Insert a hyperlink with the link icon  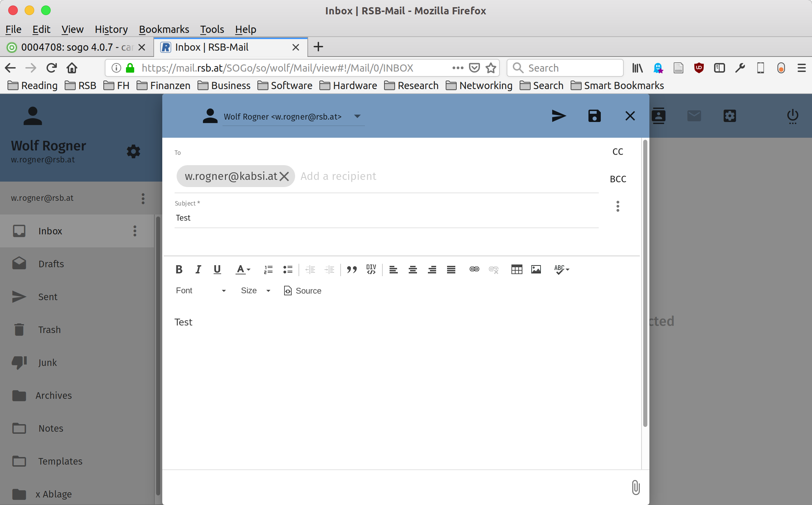tap(474, 270)
